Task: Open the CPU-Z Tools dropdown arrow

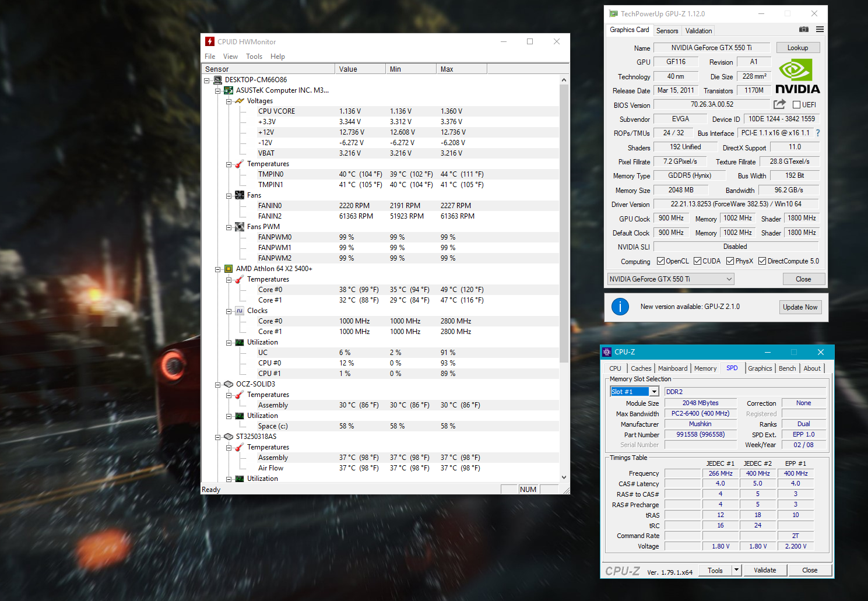Action: click(x=737, y=570)
